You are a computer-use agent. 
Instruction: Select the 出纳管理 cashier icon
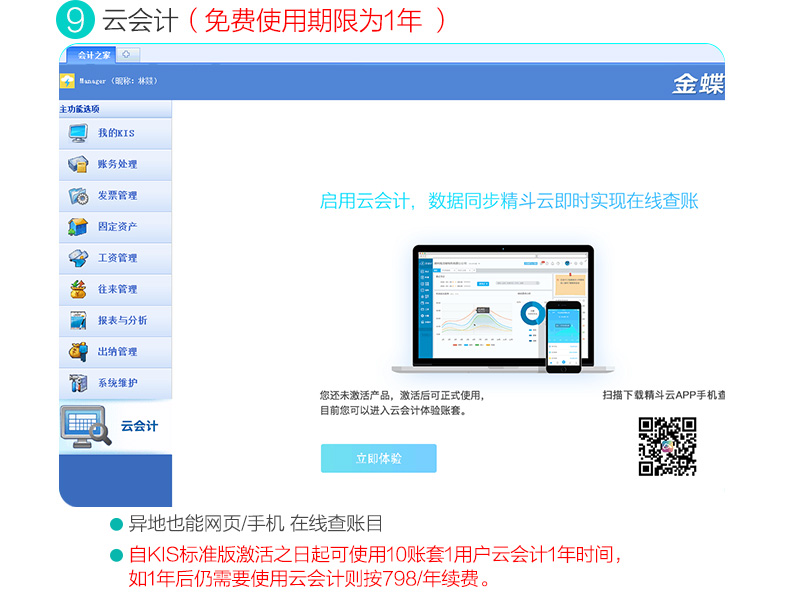79,352
